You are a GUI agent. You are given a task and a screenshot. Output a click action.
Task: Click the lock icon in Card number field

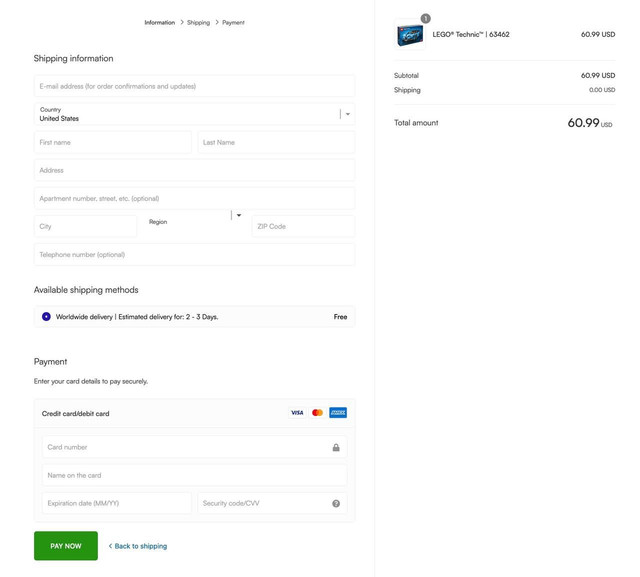[x=336, y=447]
